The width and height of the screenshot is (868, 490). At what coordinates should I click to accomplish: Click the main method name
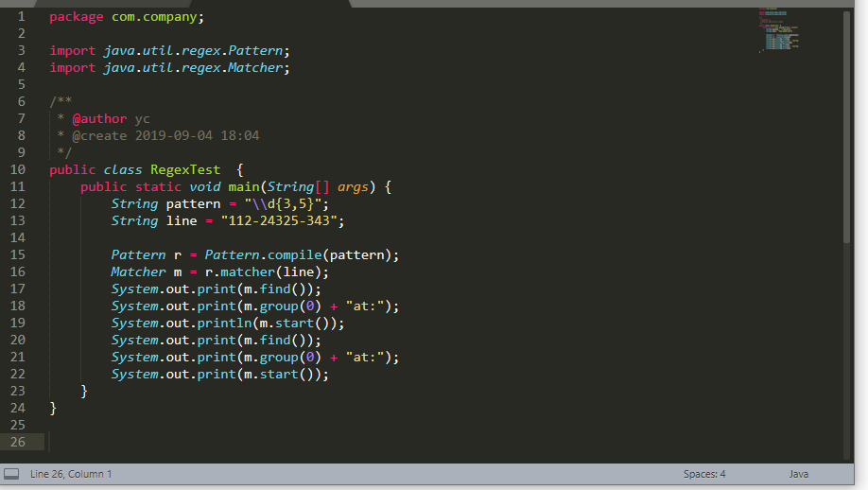243,186
